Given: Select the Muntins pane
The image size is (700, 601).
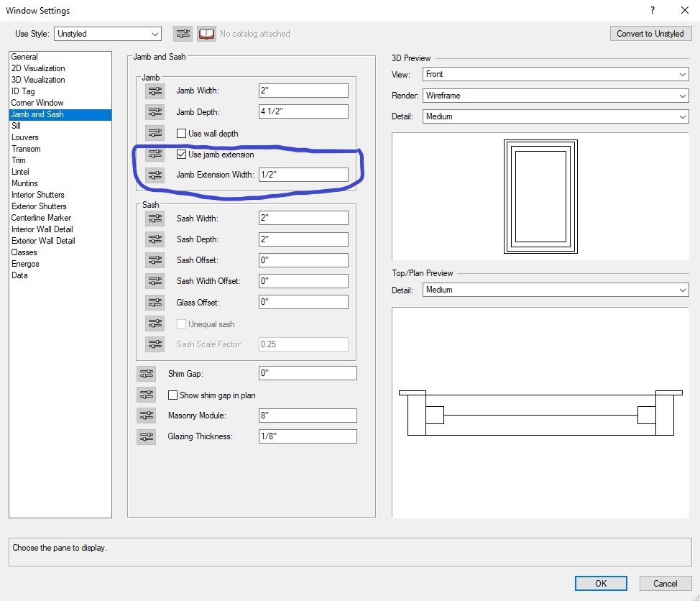Looking at the screenshot, I should 24,183.
